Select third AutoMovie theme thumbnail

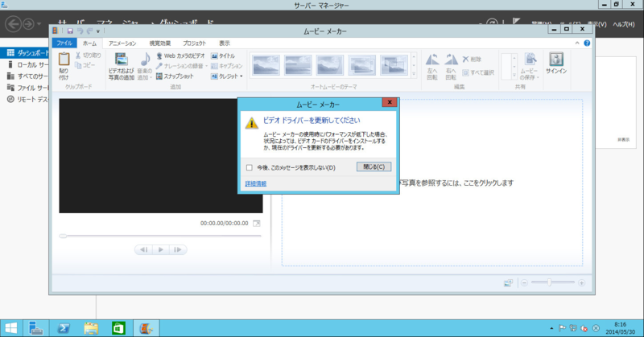[x=329, y=65]
